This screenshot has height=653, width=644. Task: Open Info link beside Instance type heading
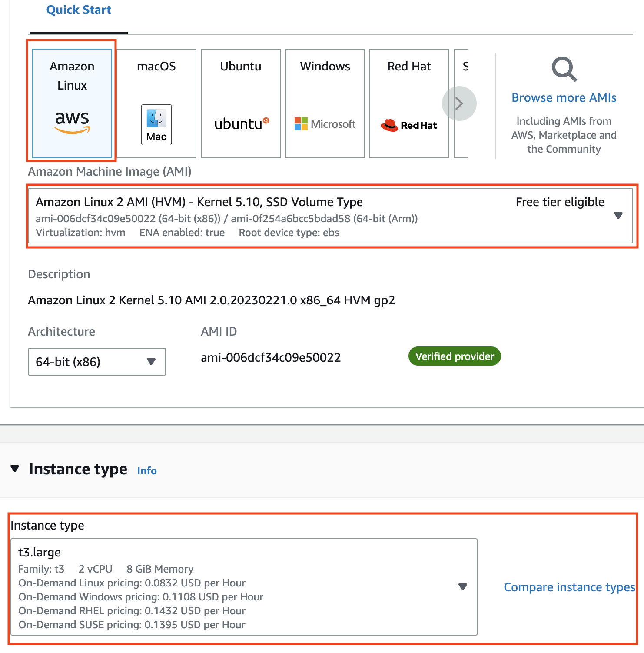147,471
